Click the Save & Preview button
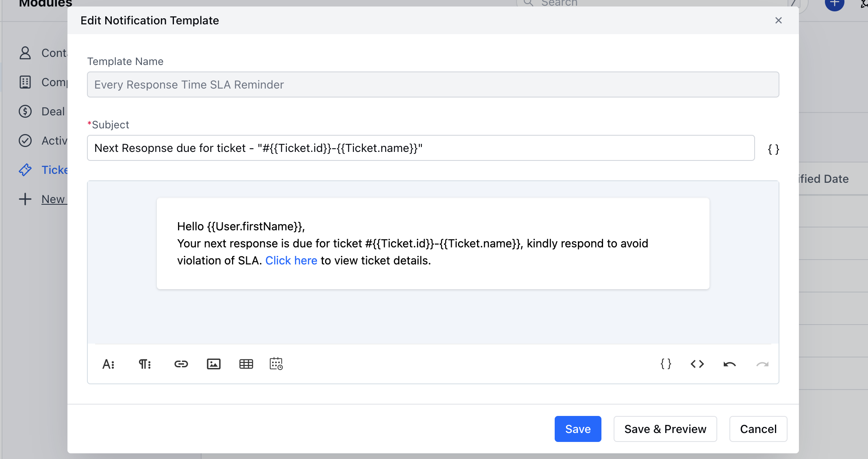868x459 pixels. click(665, 429)
